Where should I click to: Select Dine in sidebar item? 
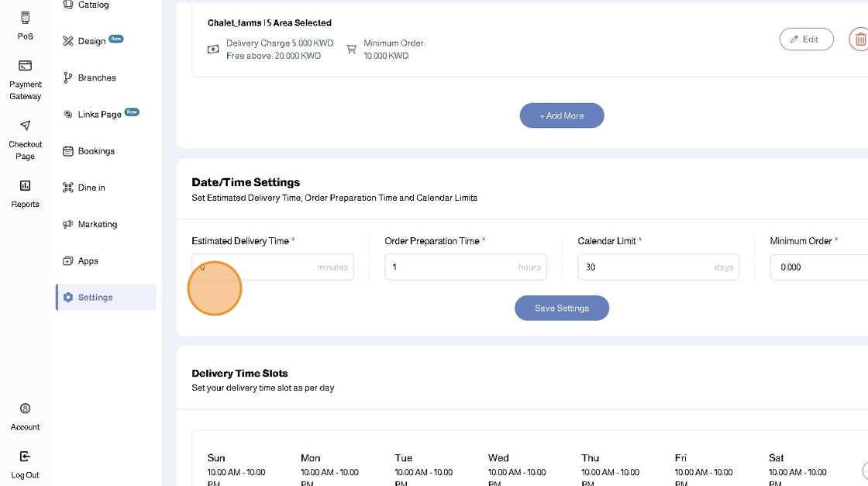click(x=91, y=188)
